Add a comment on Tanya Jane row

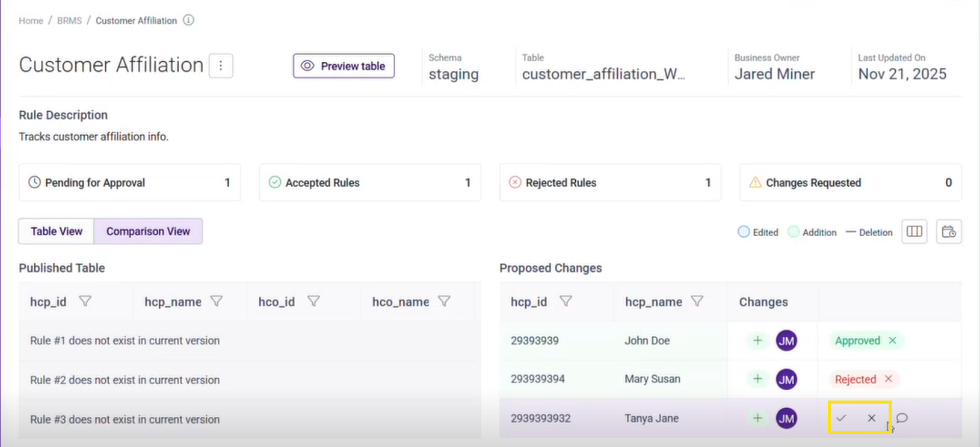point(902,418)
